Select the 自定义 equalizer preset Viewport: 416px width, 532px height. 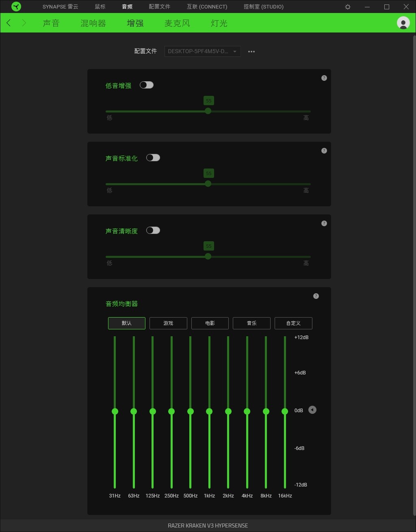[x=293, y=323]
